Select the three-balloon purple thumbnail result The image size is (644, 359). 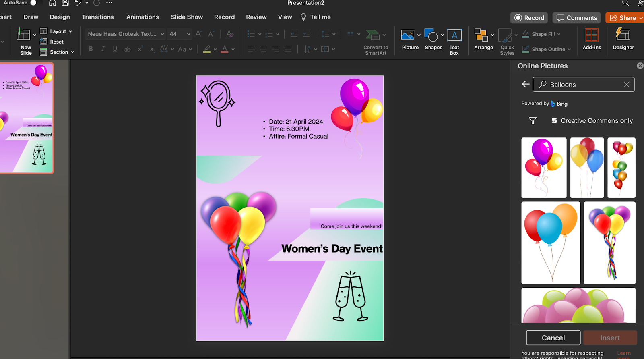[x=543, y=167]
